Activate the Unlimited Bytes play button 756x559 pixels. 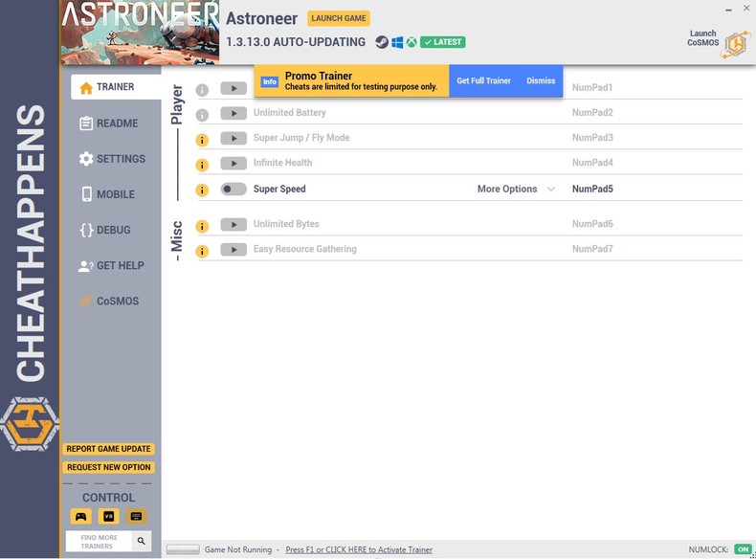(x=233, y=225)
